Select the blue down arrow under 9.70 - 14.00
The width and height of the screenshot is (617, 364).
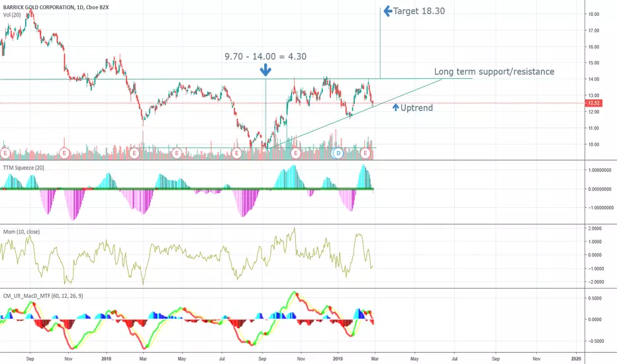tap(265, 70)
